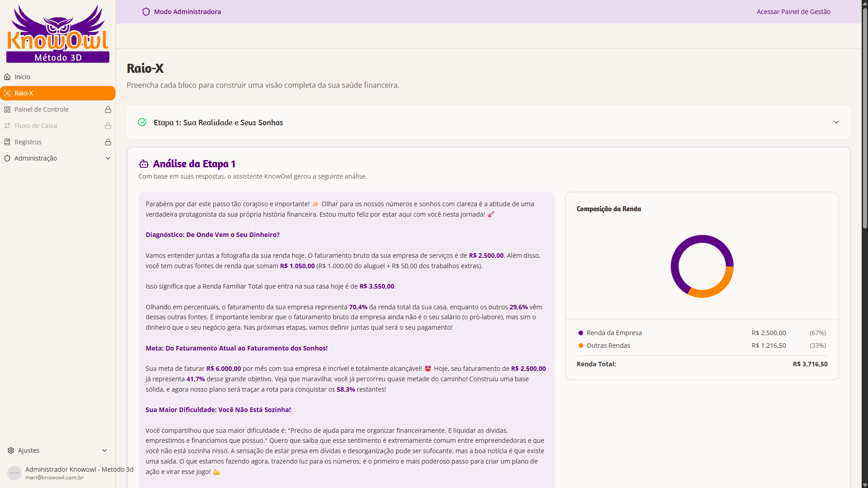This screenshot has width=868, height=488.
Task: Collapse the Administração submenu
Action: point(108,158)
